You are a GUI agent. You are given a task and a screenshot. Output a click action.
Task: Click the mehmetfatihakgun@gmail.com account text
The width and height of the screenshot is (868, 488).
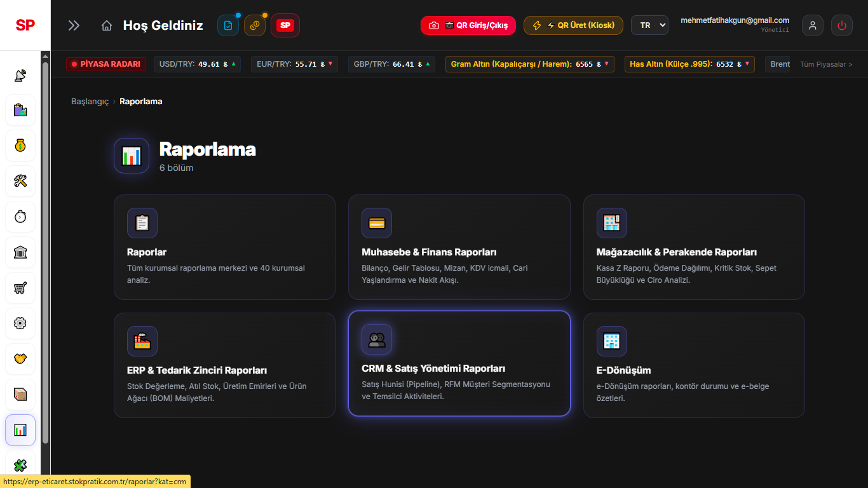click(735, 20)
